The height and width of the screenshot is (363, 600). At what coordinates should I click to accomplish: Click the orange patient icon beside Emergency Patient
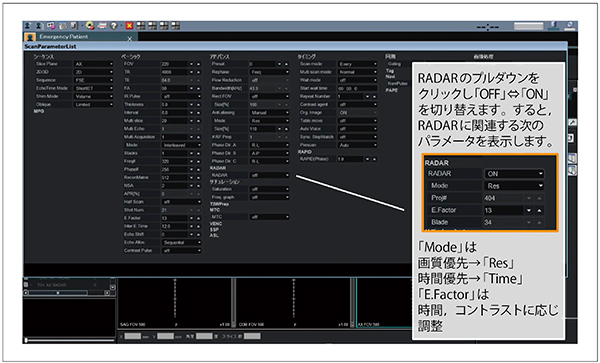[30, 37]
